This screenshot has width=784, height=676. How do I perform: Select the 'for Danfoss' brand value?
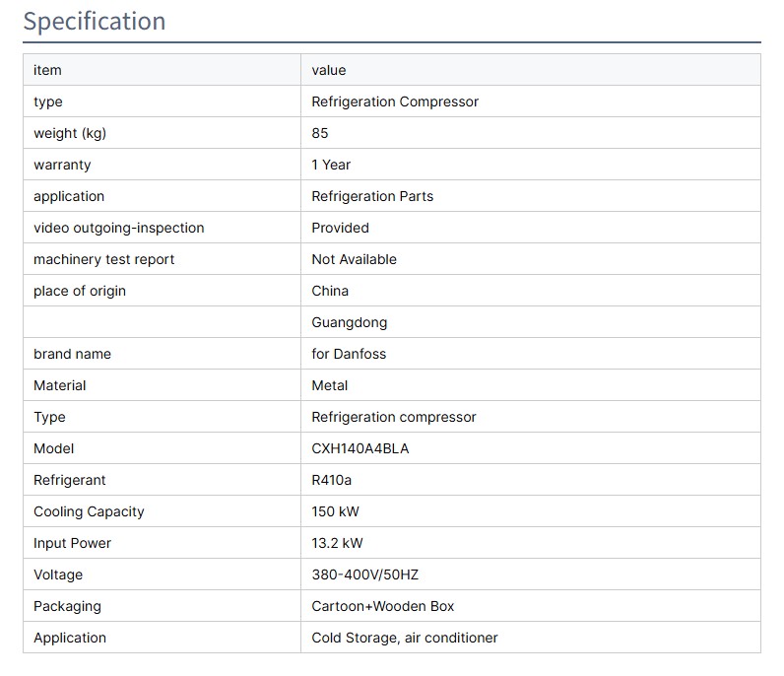click(x=349, y=354)
